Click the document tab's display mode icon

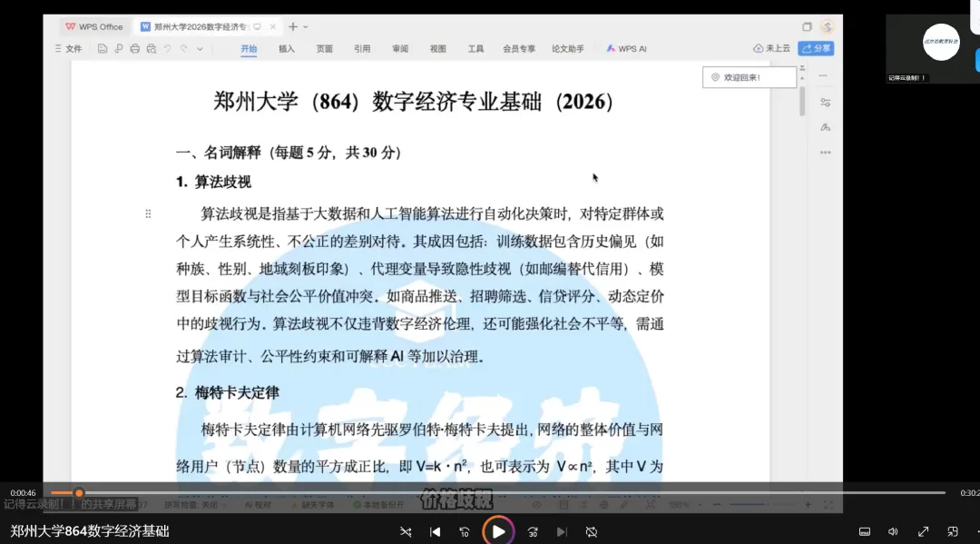257,27
